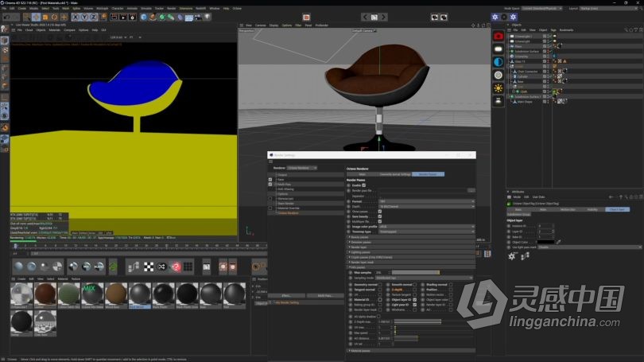The image size is (644, 362).
Task: Click the red Octane render icon
Action: point(499,36)
